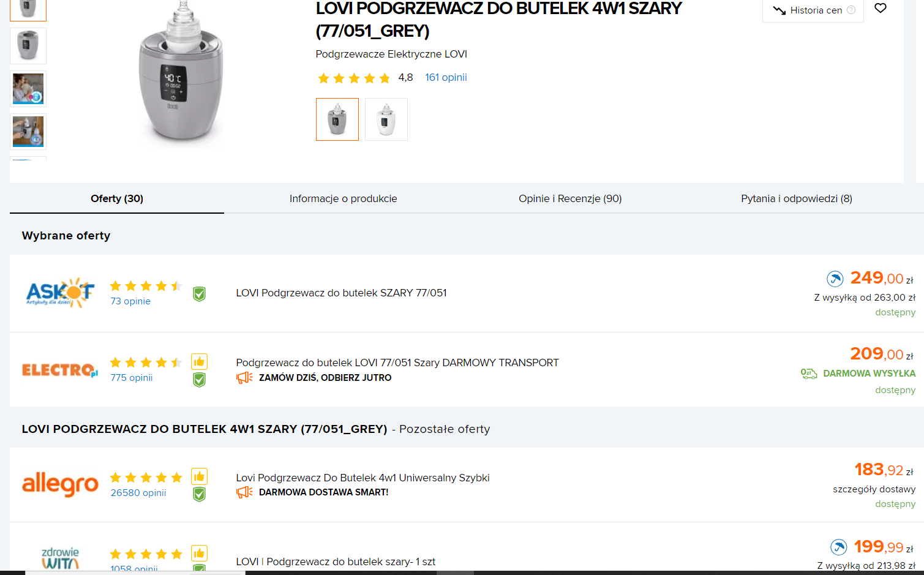Click the Allegro price 183,92 zł
Viewport: 924px width, 575px height.
(x=884, y=470)
